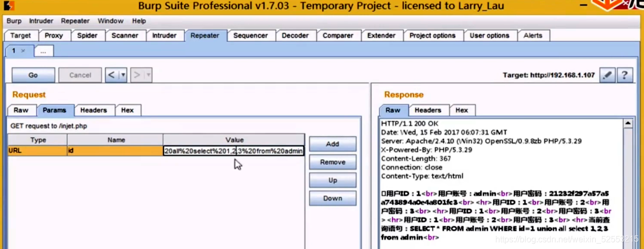Move parameter with the Down button
Screen dimensions: 644x249
[332, 198]
